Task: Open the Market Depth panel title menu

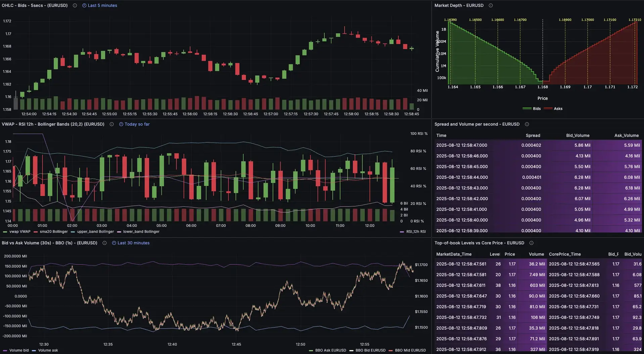Action: (459, 5)
